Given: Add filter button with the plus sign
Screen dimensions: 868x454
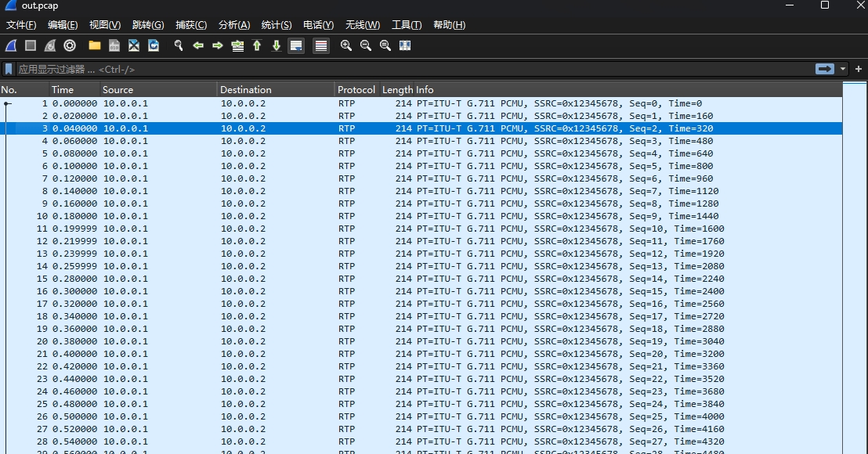Looking at the screenshot, I should (859, 69).
